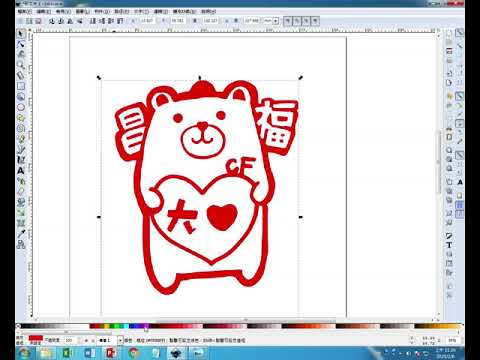The width and height of the screenshot is (480, 360).
Task: Select the Star polygon tool
Action: (x=21, y=118)
